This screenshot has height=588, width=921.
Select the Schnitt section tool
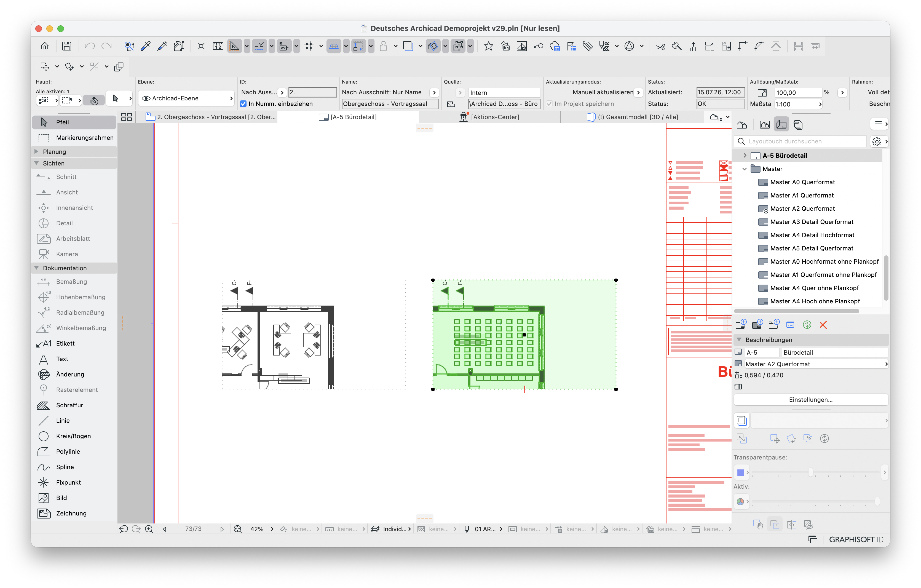(74, 177)
